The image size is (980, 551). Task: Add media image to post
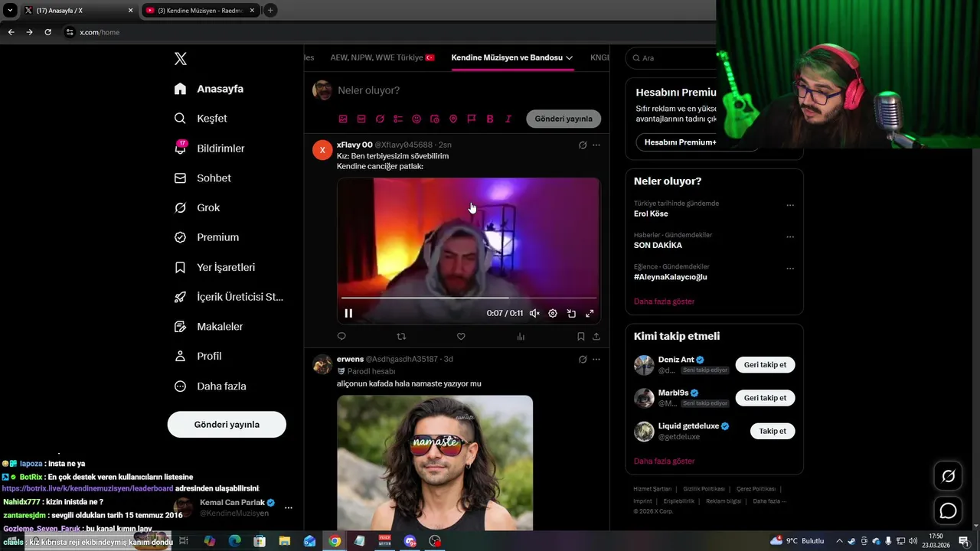point(343,119)
